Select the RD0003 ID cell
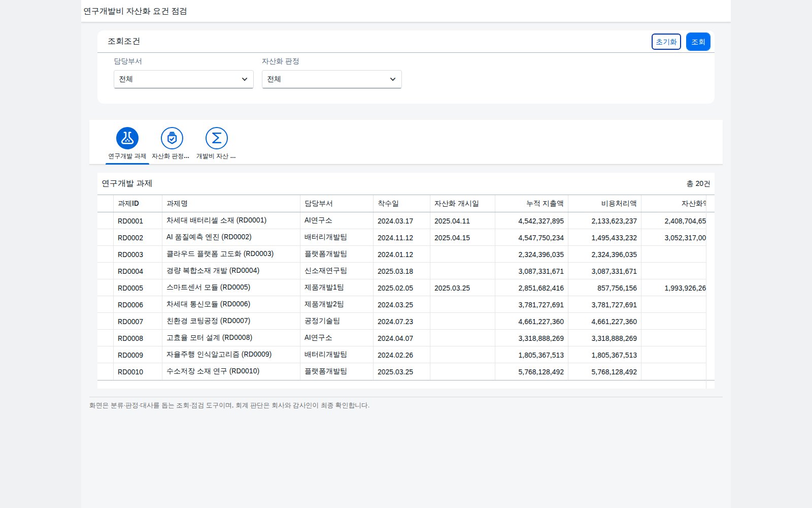 tap(138, 255)
